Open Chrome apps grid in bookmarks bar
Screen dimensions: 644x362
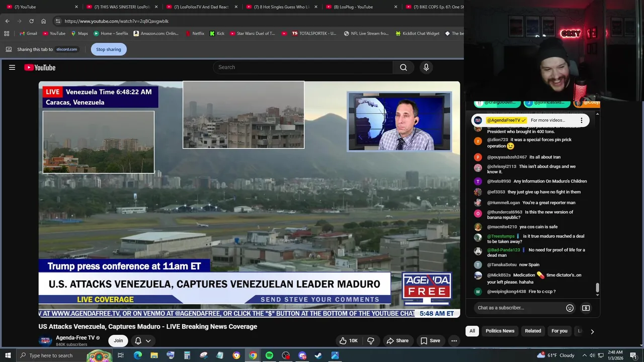click(x=7, y=34)
